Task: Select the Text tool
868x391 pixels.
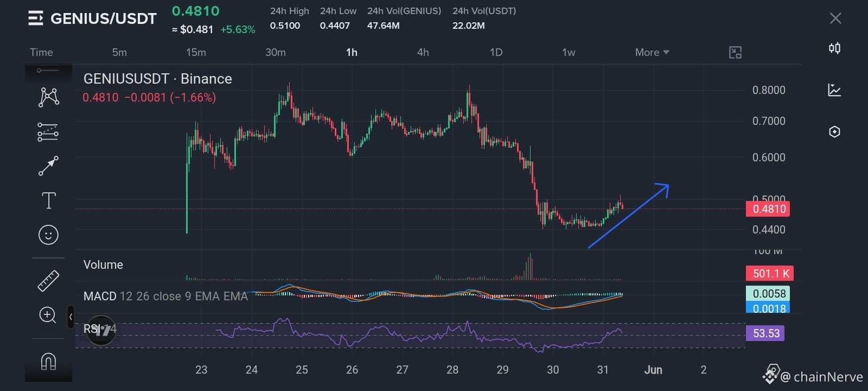Action: 48,200
